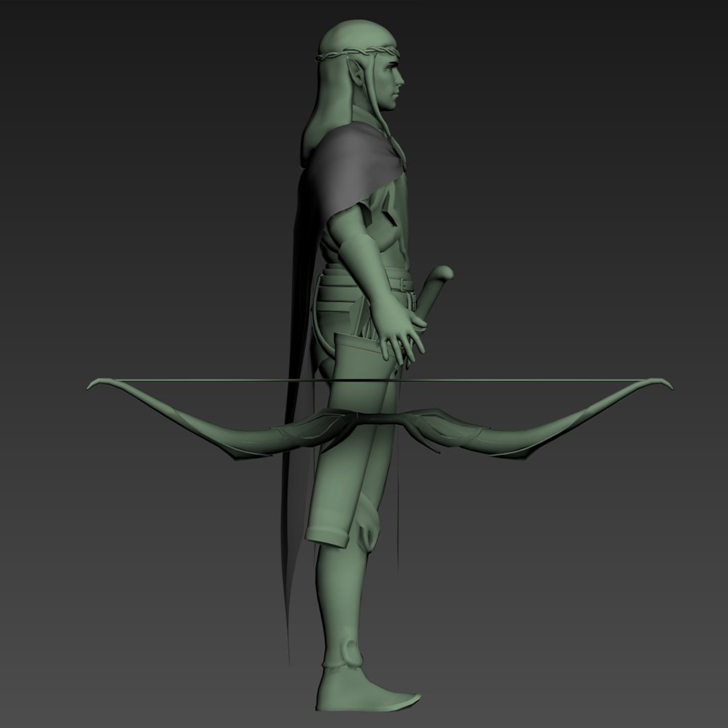Screen dimensions: 728x728
Task: Click the braided circlet on the head
Action: 357,54
